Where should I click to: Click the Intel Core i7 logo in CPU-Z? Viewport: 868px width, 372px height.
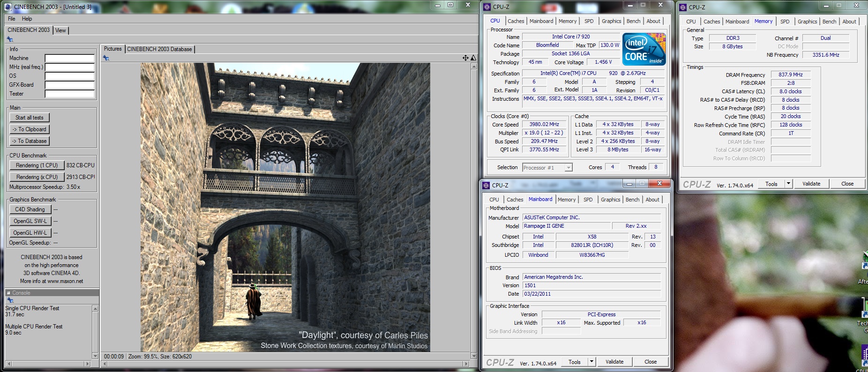point(644,49)
